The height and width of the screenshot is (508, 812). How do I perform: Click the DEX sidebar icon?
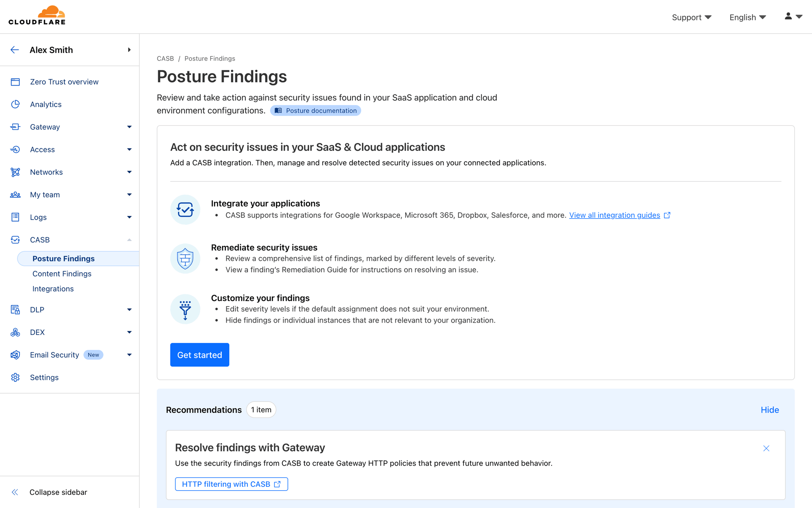click(15, 332)
